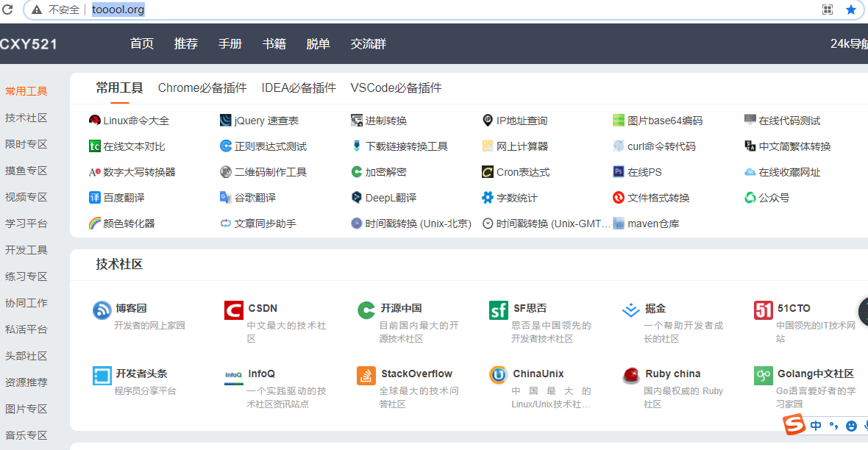Go to 视频专区 in sidebar

click(x=26, y=197)
